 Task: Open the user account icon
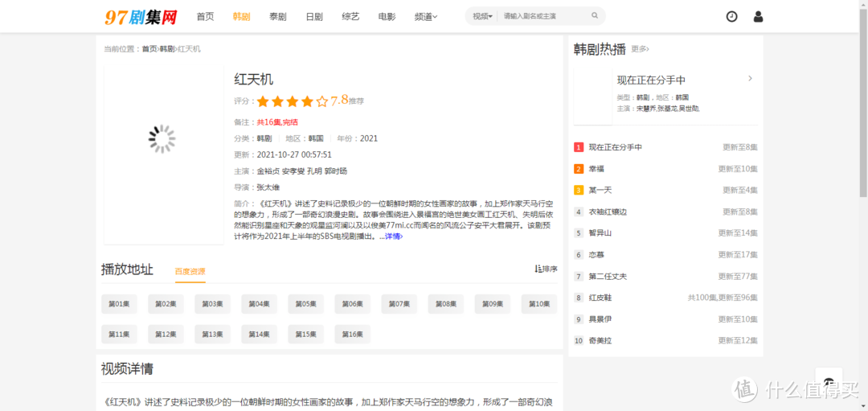click(x=758, y=16)
